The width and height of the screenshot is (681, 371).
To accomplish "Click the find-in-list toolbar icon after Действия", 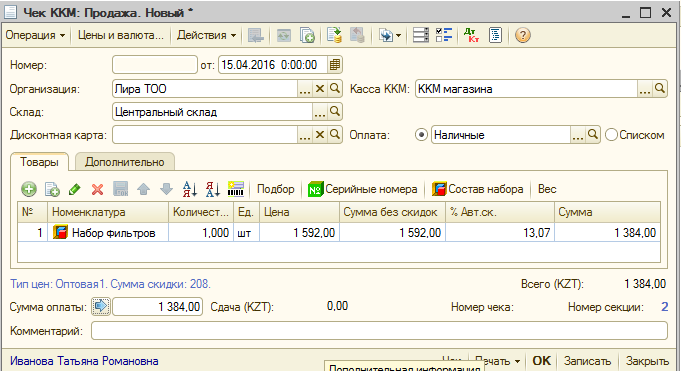I will tap(256, 35).
